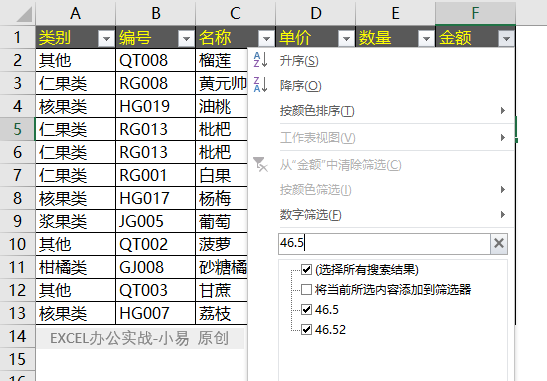
Task: Select row 1 header
Action: click(x=17, y=37)
